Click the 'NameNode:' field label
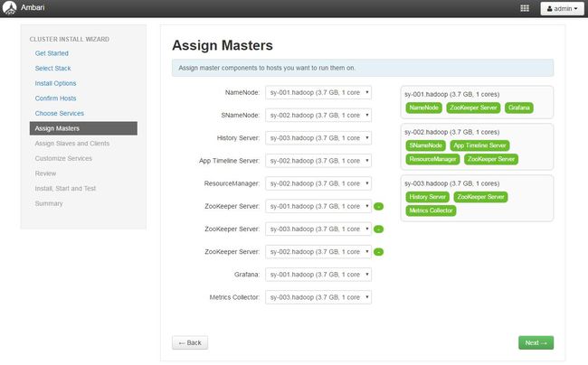The width and height of the screenshot is (588, 365). click(242, 92)
